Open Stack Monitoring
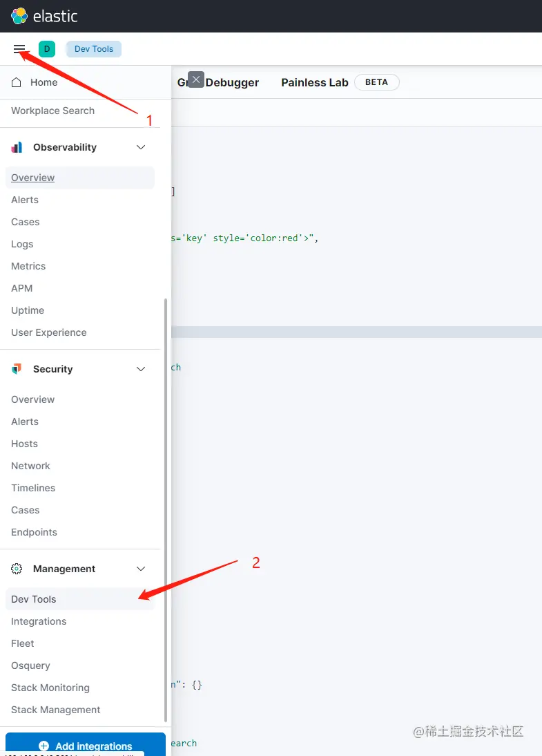Viewport: 542px width, 756px height. click(50, 688)
